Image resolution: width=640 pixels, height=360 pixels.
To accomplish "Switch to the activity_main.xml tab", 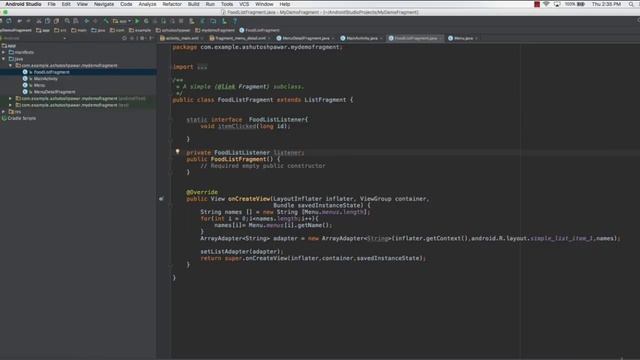I will click(182, 38).
